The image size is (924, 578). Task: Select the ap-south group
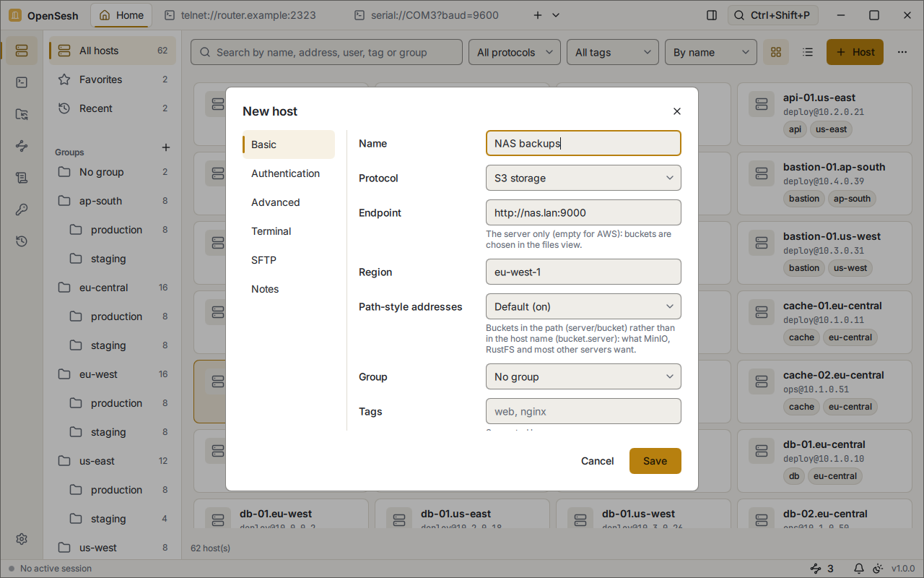tap(113, 201)
